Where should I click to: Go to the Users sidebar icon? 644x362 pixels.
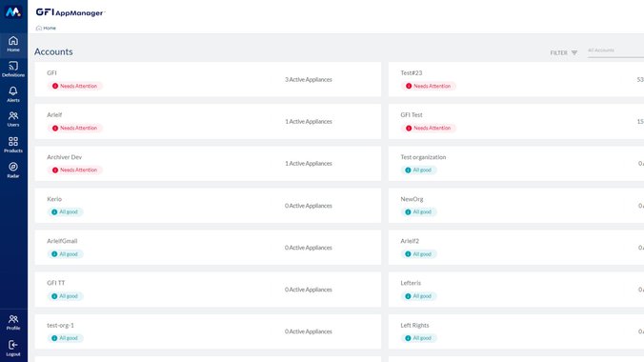pyautogui.click(x=13, y=119)
